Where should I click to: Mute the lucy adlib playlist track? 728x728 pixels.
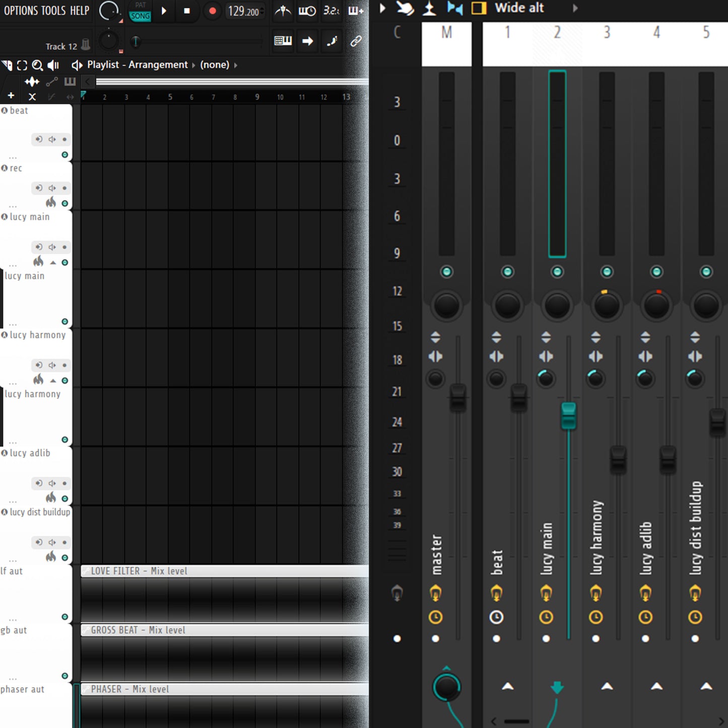(65, 499)
